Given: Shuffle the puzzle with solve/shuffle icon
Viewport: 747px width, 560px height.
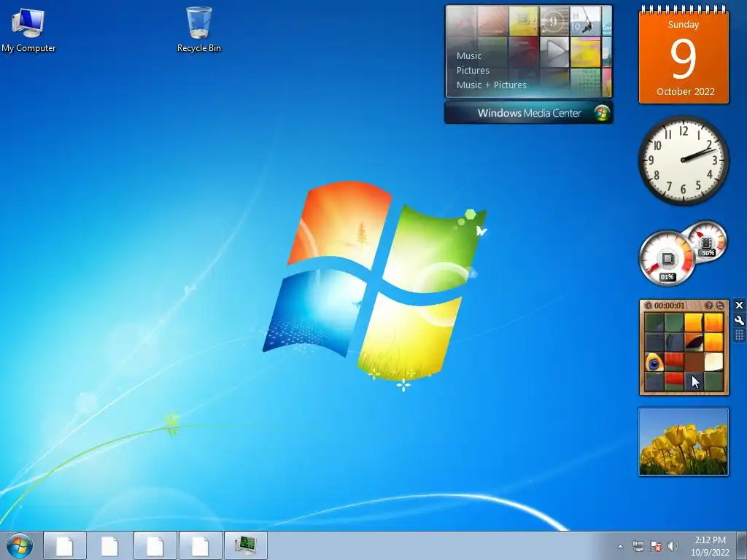Looking at the screenshot, I should [719, 306].
